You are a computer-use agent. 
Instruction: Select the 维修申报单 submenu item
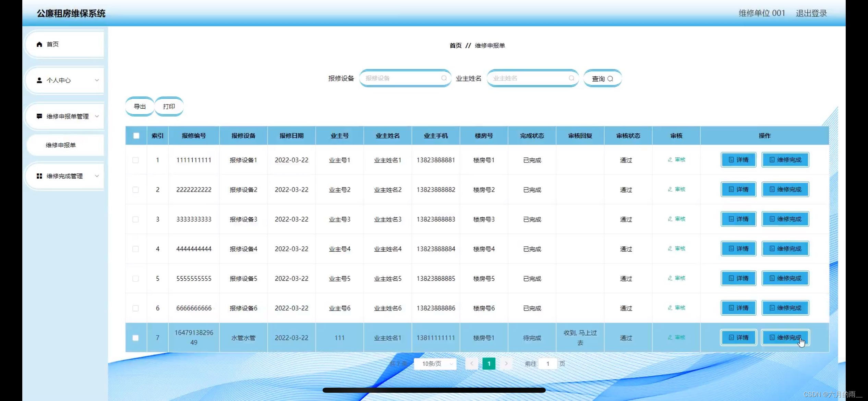61,145
